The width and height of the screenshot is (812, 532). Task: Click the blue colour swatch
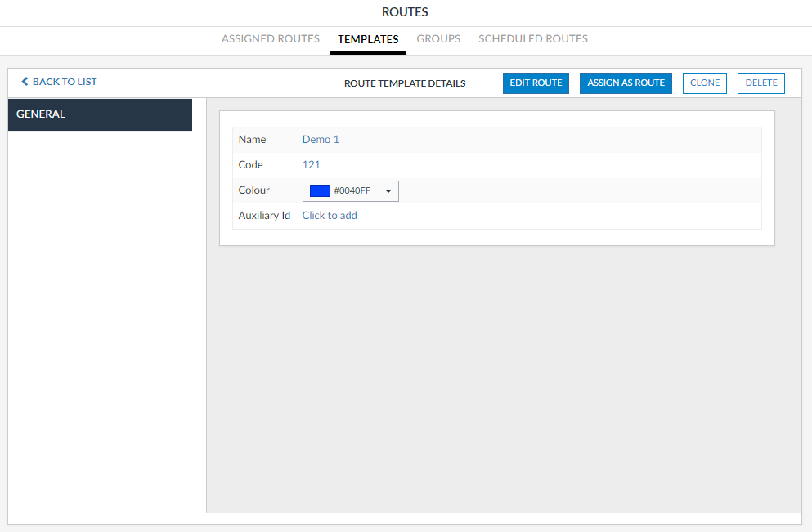(x=320, y=191)
